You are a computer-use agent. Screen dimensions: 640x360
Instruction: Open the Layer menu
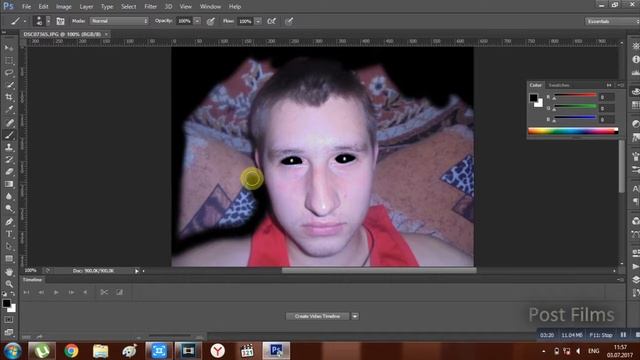click(x=86, y=7)
